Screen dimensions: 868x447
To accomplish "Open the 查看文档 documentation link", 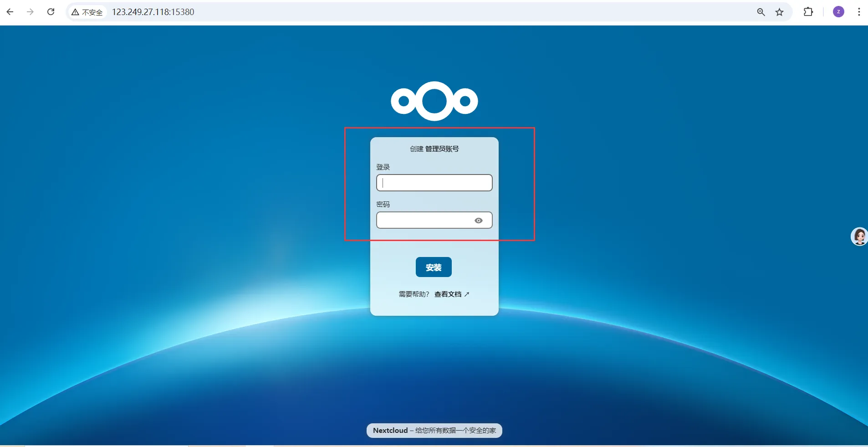I will [452, 294].
